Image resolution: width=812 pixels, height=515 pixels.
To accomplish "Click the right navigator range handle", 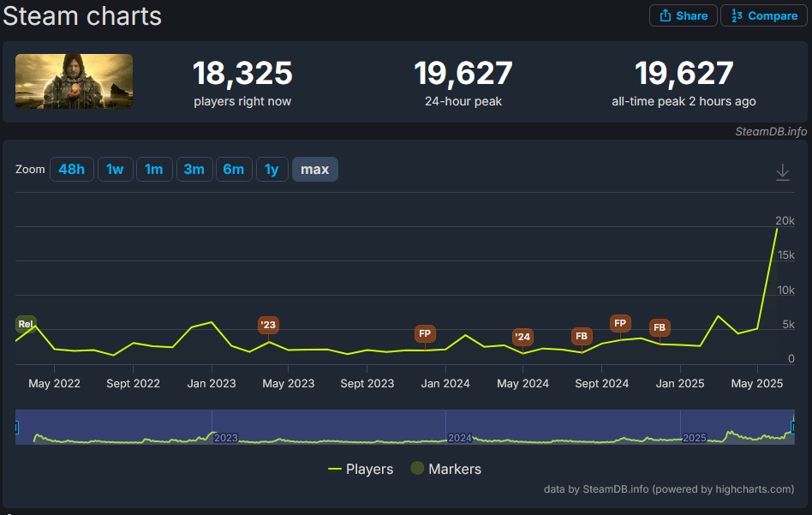I will [x=793, y=427].
